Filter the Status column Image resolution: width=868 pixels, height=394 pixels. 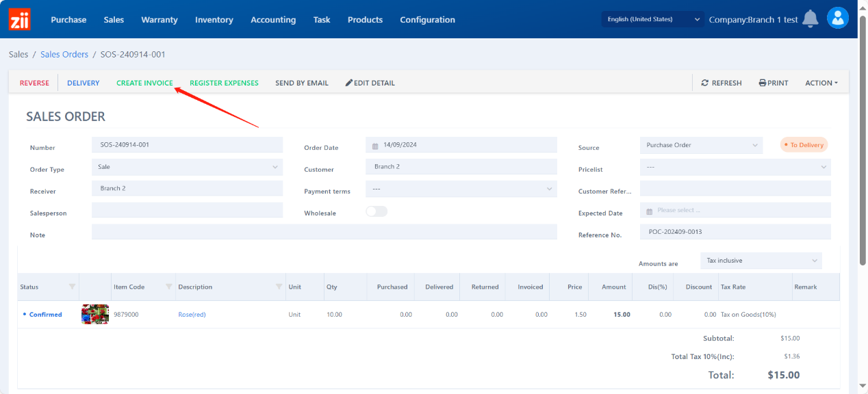[72, 287]
